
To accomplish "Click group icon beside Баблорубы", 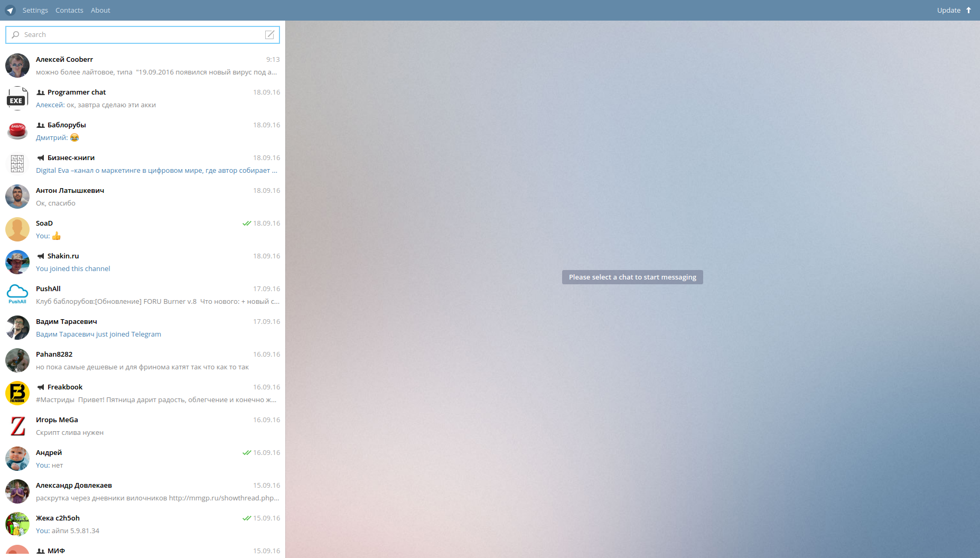I will 41,125.
